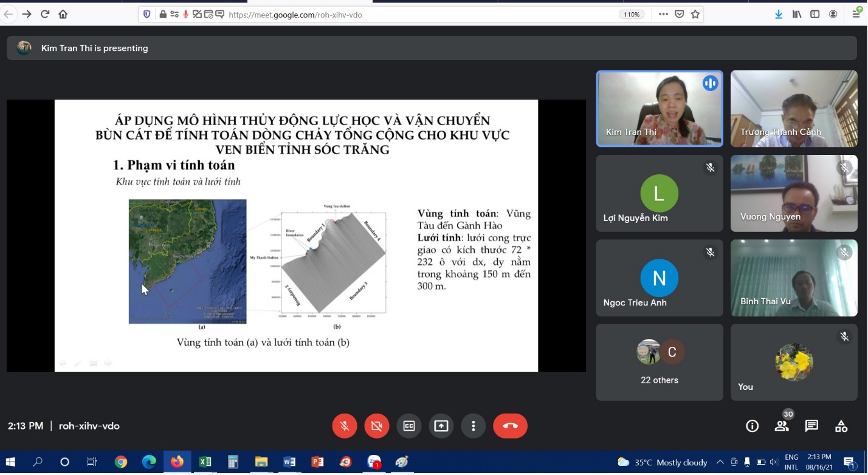Viewport: 868px width, 475px height.
Task: Leave the call with red hang-up button
Action: click(x=510, y=426)
